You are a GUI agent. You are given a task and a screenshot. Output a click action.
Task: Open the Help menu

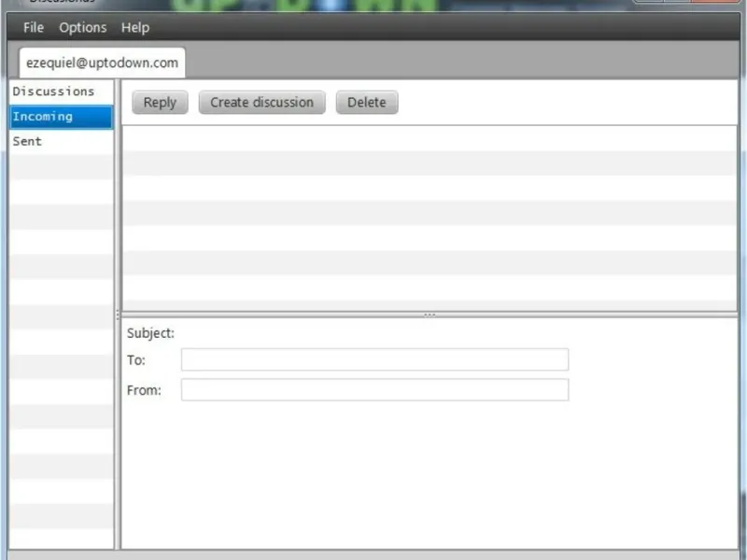coord(135,28)
